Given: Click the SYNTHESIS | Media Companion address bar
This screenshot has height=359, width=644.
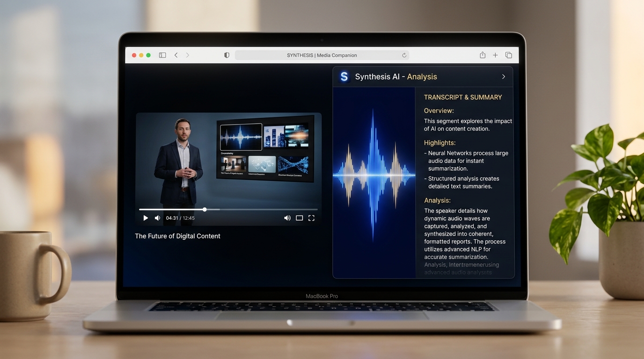Looking at the screenshot, I should 322,55.
